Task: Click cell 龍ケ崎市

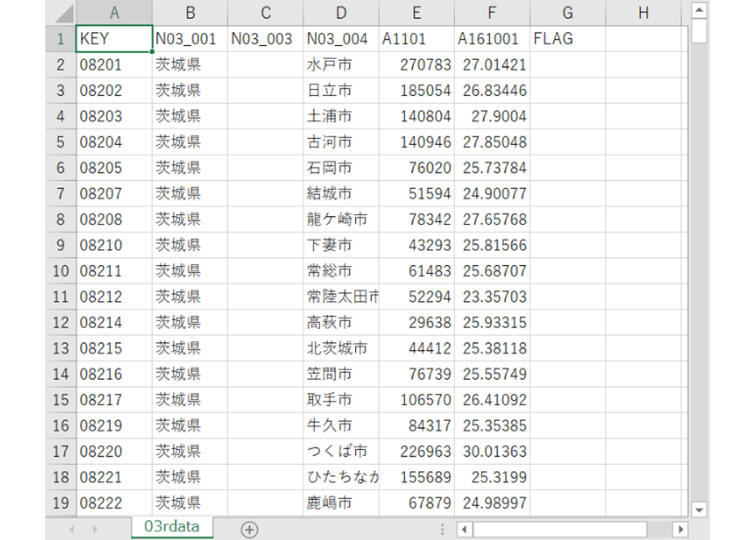Action: [341, 219]
